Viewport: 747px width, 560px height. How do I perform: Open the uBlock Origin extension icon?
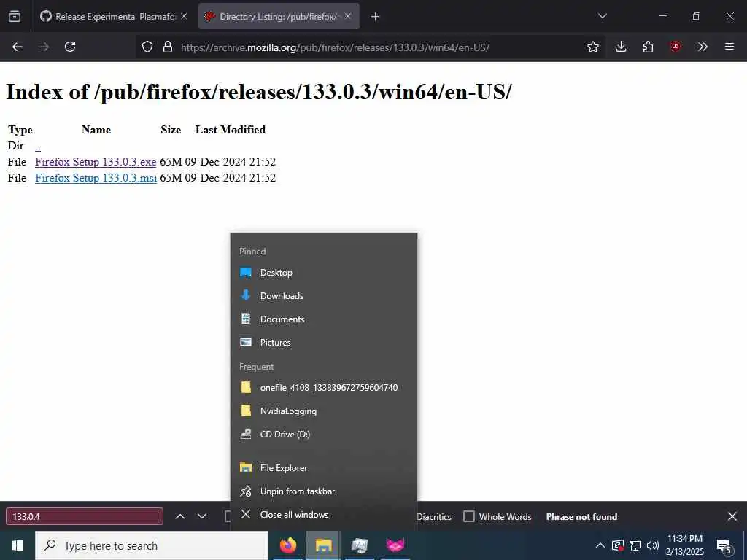coord(675,47)
